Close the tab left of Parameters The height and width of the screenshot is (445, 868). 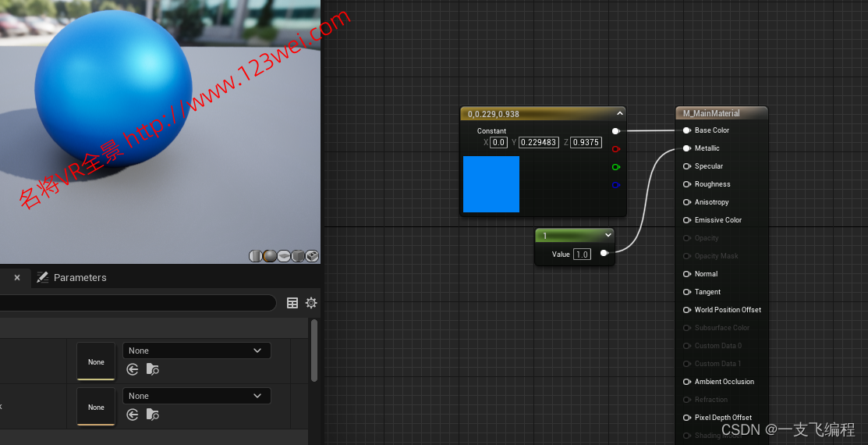[x=17, y=277]
